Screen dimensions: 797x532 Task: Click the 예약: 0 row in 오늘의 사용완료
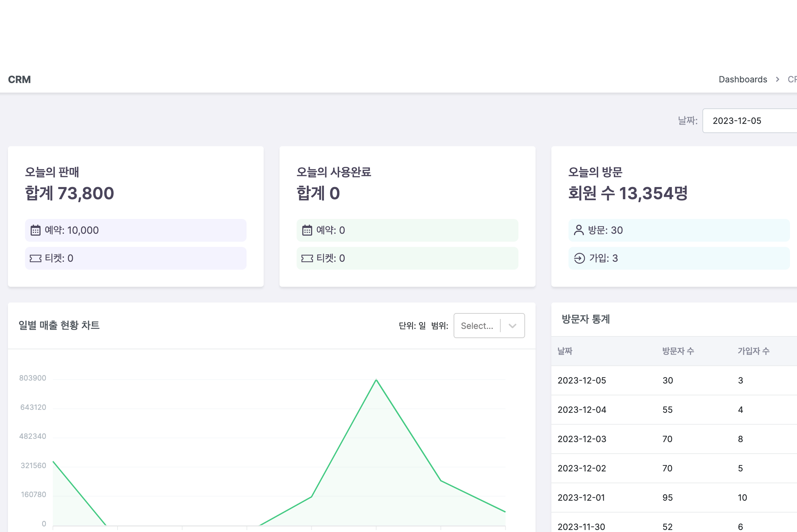(x=408, y=230)
